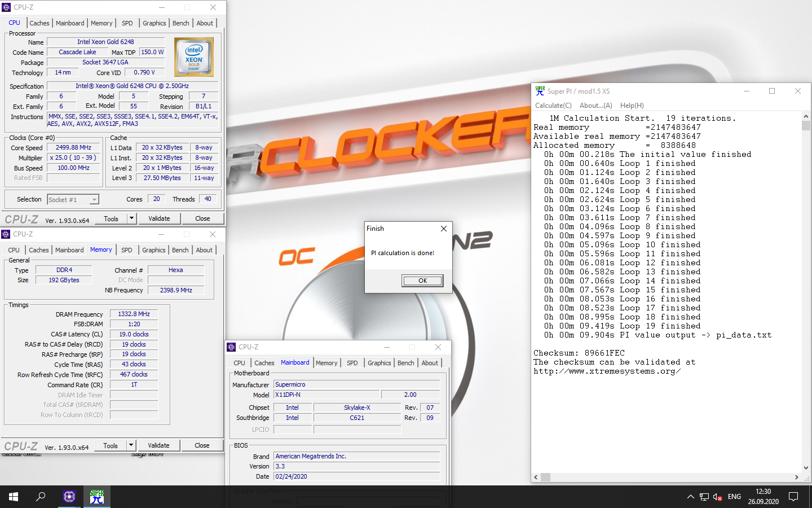Click Super PI vertical scrollbar down arrow
This screenshot has height=508, width=812.
click(806, 468)
